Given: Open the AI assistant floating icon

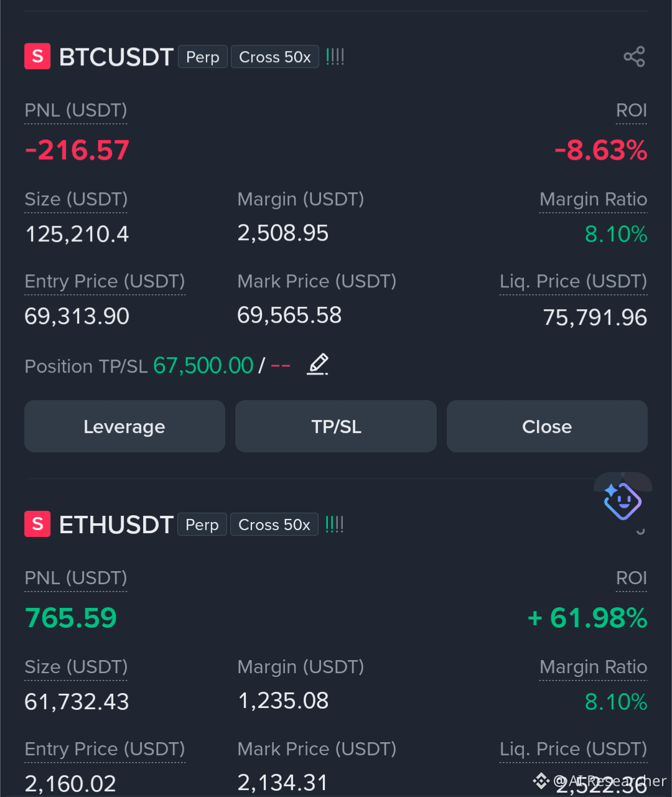Looking at the screenshot, I should click(623, 501).
